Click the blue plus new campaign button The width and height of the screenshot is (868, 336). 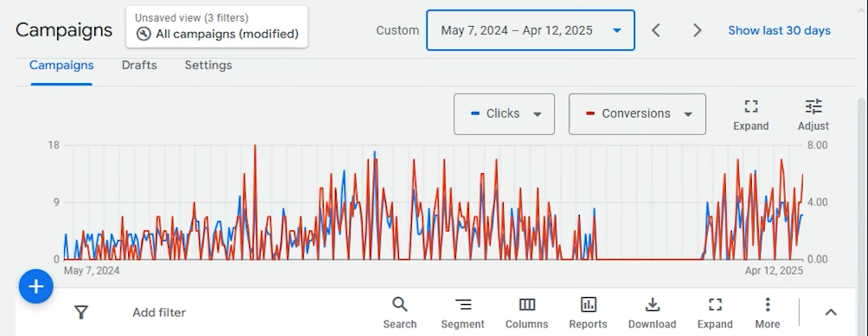tap(36, 286)
